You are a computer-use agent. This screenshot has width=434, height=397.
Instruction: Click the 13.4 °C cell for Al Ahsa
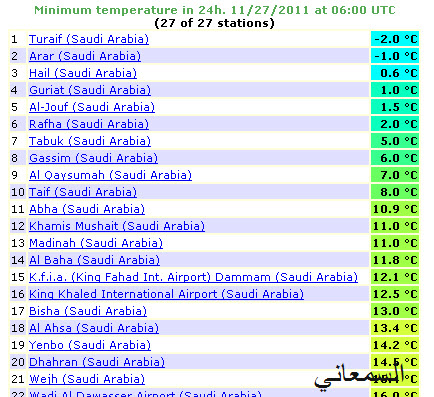click(x=395, y=328)
